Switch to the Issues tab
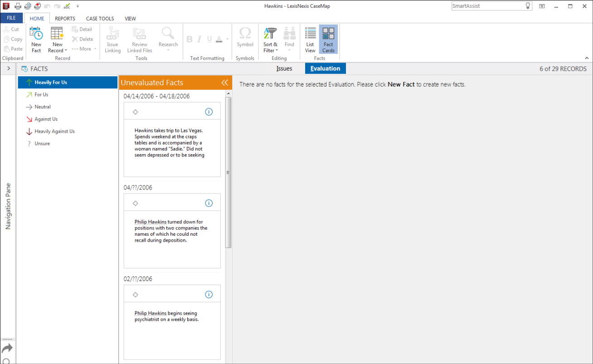The width and height of the screenshot is (593, 364). pyautogui.click(x=284, y=69)
